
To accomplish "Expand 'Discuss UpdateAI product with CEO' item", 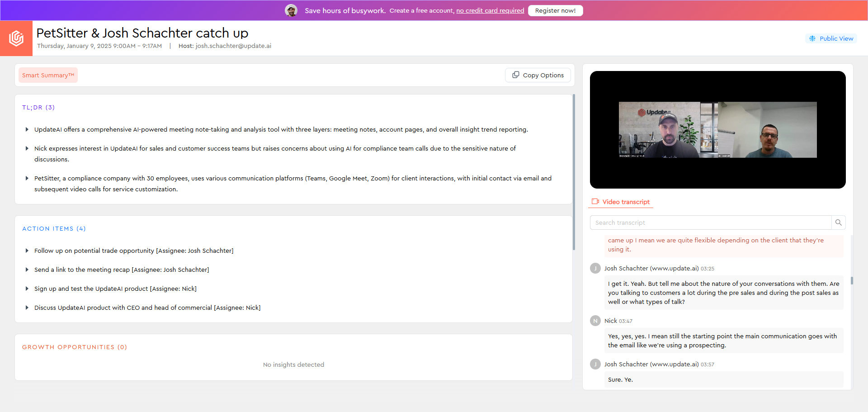I will [27, 308].
